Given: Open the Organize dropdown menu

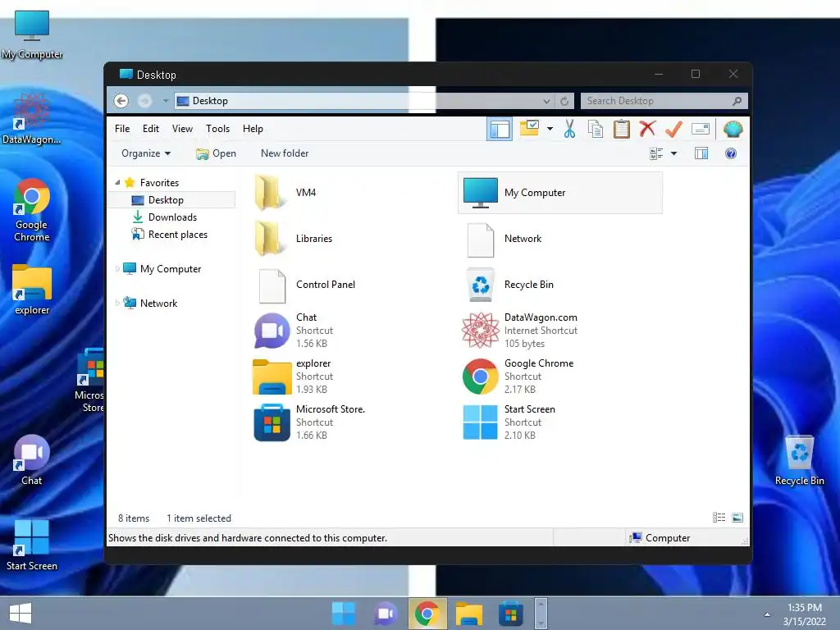Looking at the screenshot, I should pyautogui.click(x=146, y=153).
